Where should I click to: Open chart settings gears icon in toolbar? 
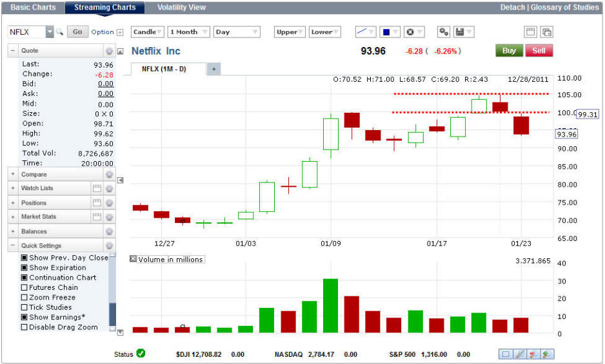444,32
